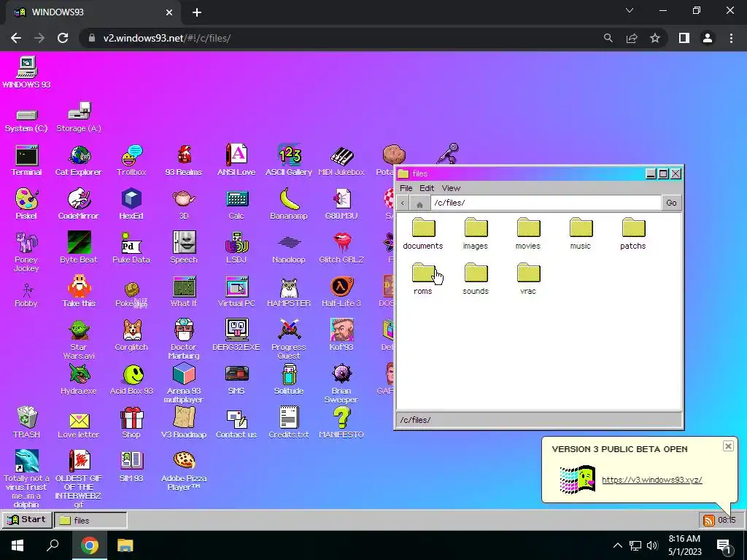Launch Byte Beat from the desktop
The image size is (747, 560).
coord(79,248)
